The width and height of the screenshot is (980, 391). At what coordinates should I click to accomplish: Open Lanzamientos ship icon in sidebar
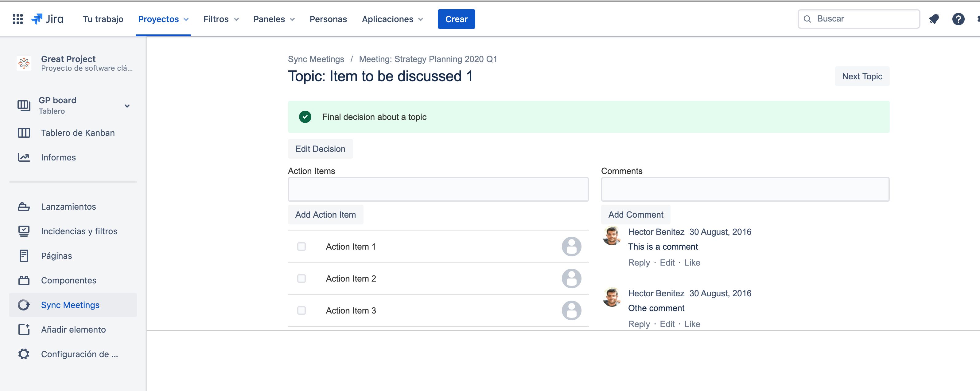[x=24, y=207]
